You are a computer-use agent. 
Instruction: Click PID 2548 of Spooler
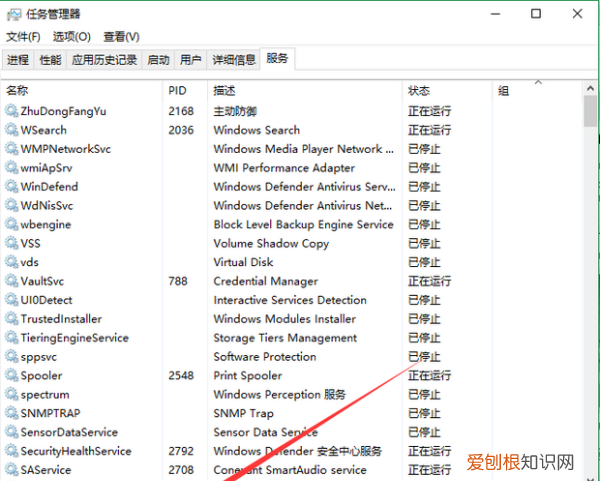(181, 375)
